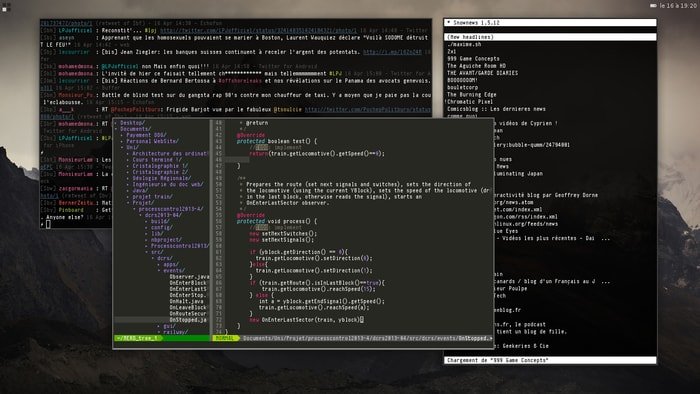Select the 2x1 feed in Snownews
The width and height of the screenshot is (700, 394).
452,52
